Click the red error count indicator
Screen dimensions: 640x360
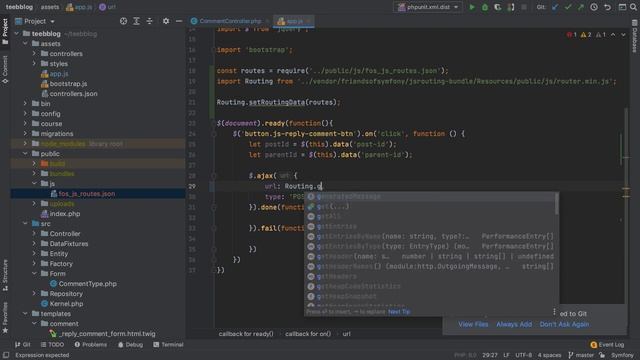tap(571, 35)
